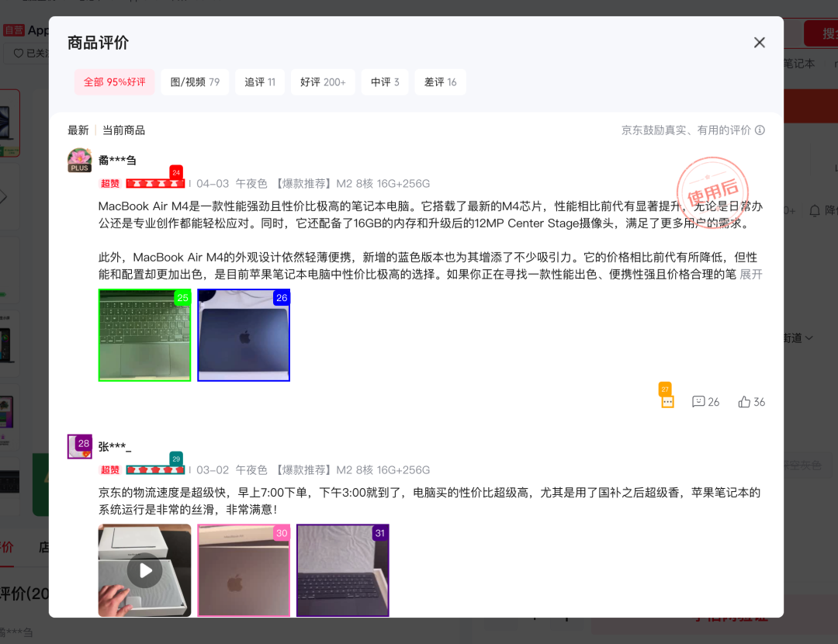The height and width of the screenshot is (644, 838).
Task: Expand the 街道 address dropdown in background page
Action: click(798, 338)
